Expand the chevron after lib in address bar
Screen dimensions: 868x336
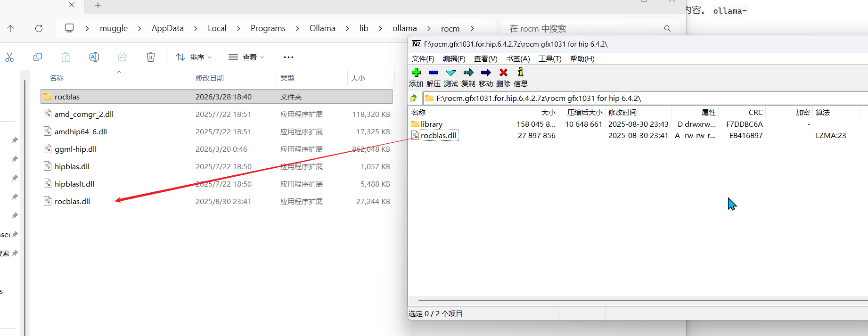tap(380, 28)
